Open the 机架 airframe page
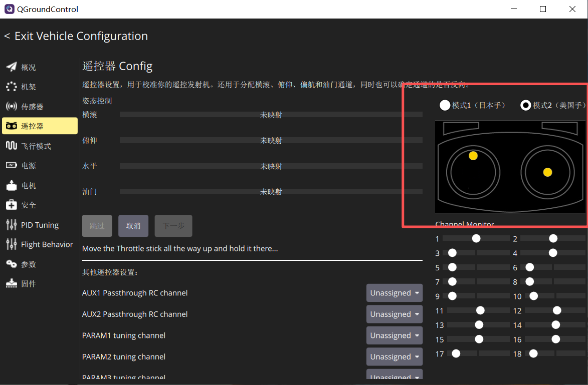588x385 pixels. point(40,87)
